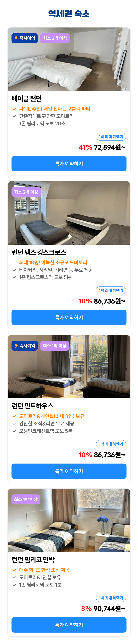
Task: Click the check icon beside 모닝턴크레센트역 도보 5분
Action: click(x=15, y=431)
